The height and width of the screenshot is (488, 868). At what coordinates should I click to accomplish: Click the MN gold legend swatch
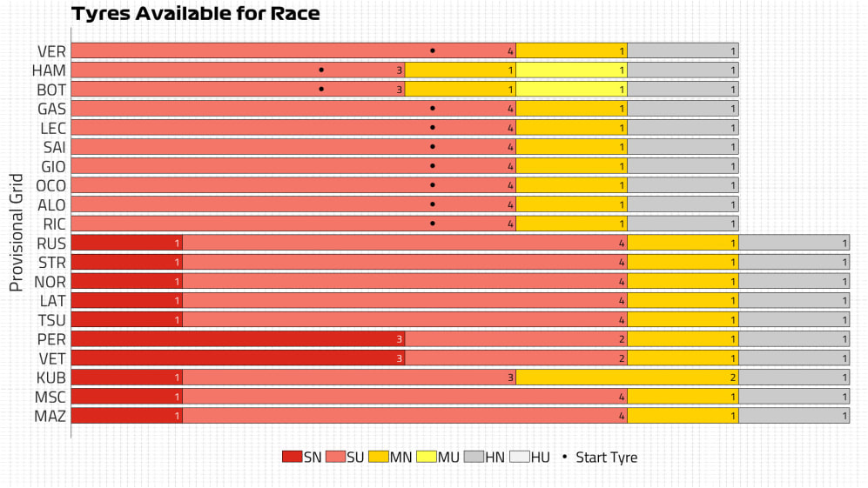pos(378,457)
